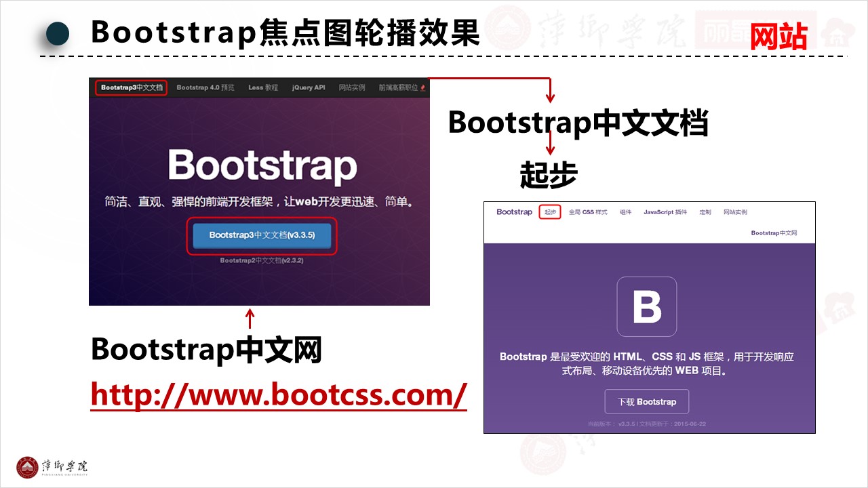Open the Bootstrap中文网 link at right
The image size is (868, 488).
point(774,233)
